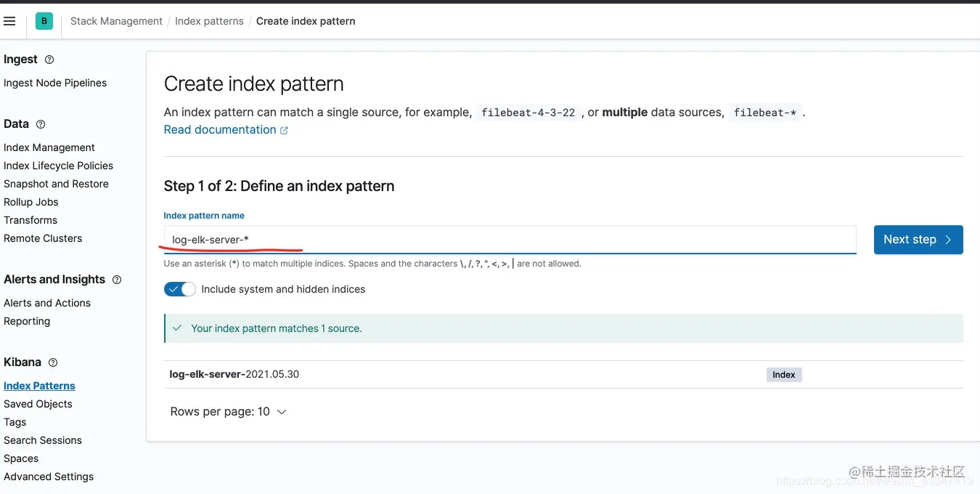Go to Stack Management breadcrumb
980x494 pixels.
pos(116,21)
